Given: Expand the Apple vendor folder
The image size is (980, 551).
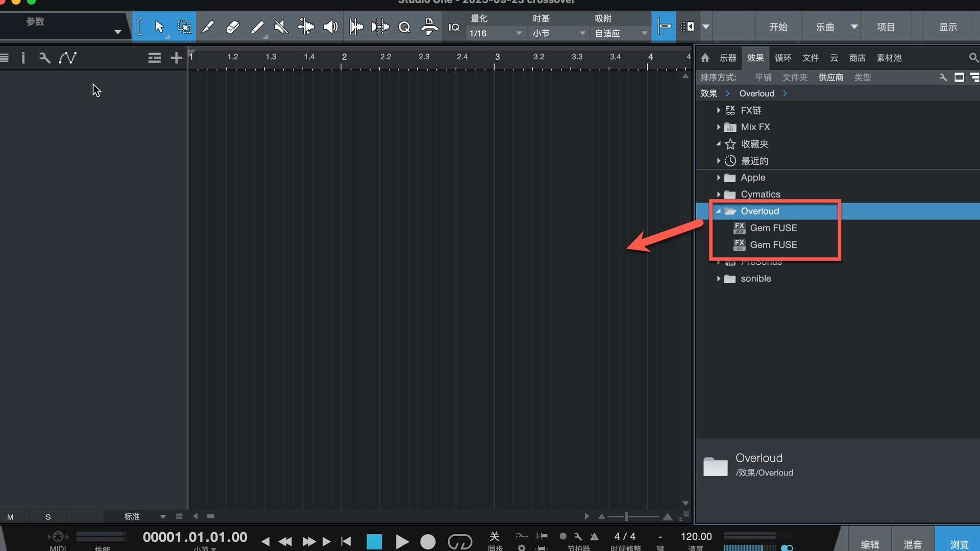Looking at the screenshot, I should coord(718,178).
